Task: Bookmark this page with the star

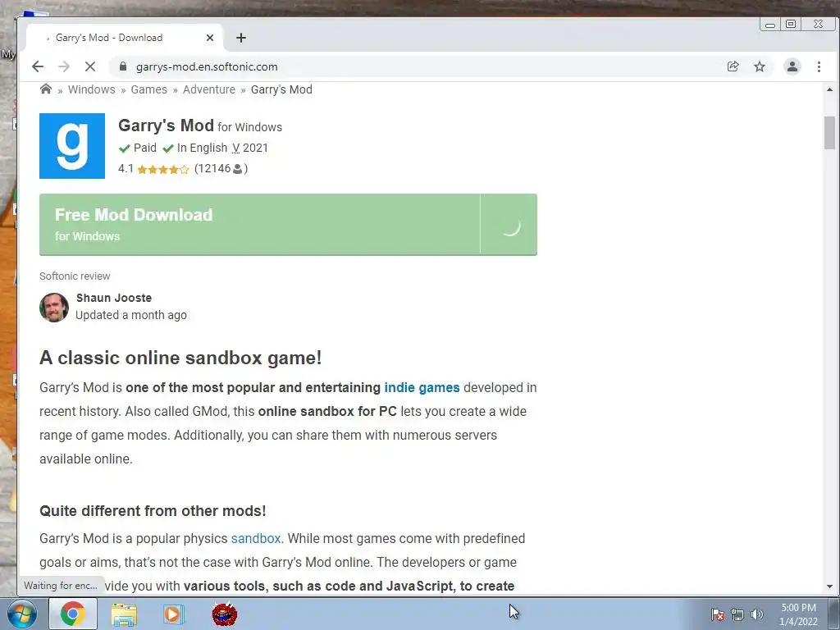Action: 760,66
